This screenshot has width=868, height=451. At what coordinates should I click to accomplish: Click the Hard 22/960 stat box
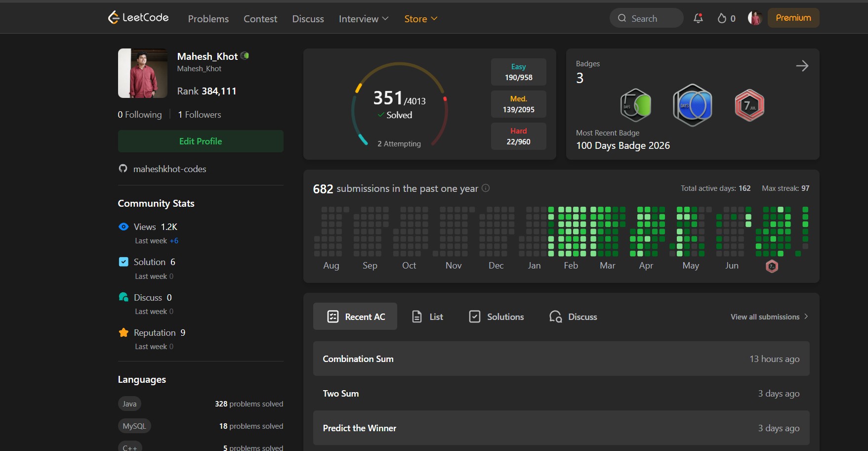click(519, 136)
